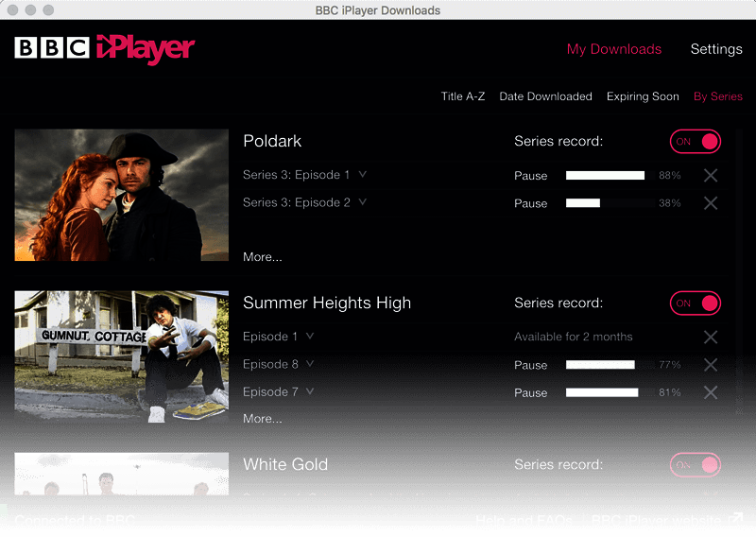756x537 pixels.
Task: Click the 81% download progress bar
Action: pos(610,392)
